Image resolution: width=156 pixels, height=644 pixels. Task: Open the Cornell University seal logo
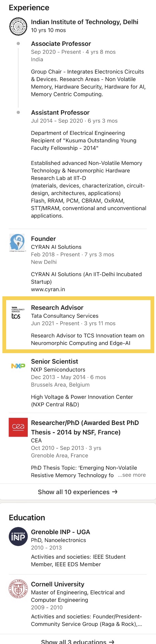[18, 589]
